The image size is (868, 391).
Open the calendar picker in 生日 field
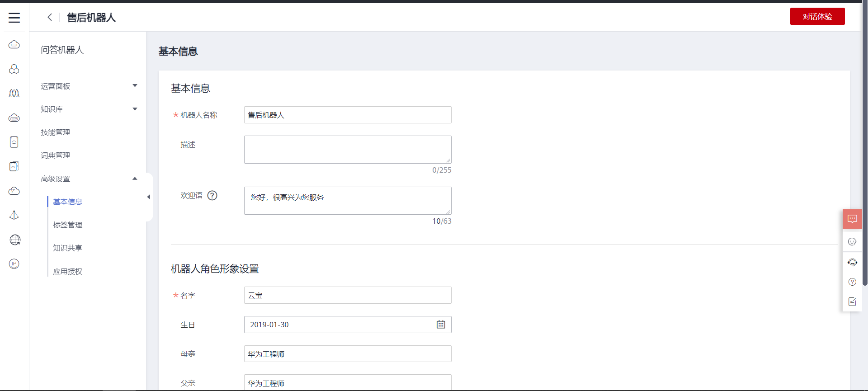tap(441, 325)
